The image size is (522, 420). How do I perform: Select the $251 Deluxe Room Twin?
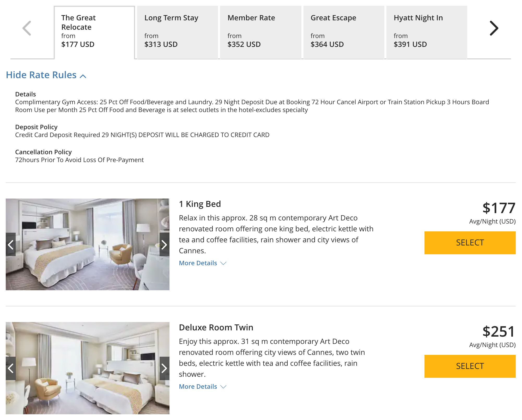click(x=470, y=366)
